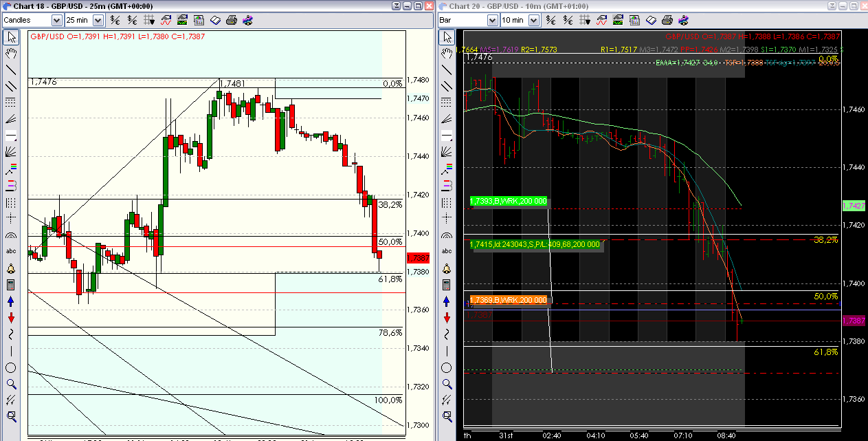Select the arcs tool in Chart 18 sidebar
The height and width of the screenshot is (441, 868).
(x=11, y=235)
